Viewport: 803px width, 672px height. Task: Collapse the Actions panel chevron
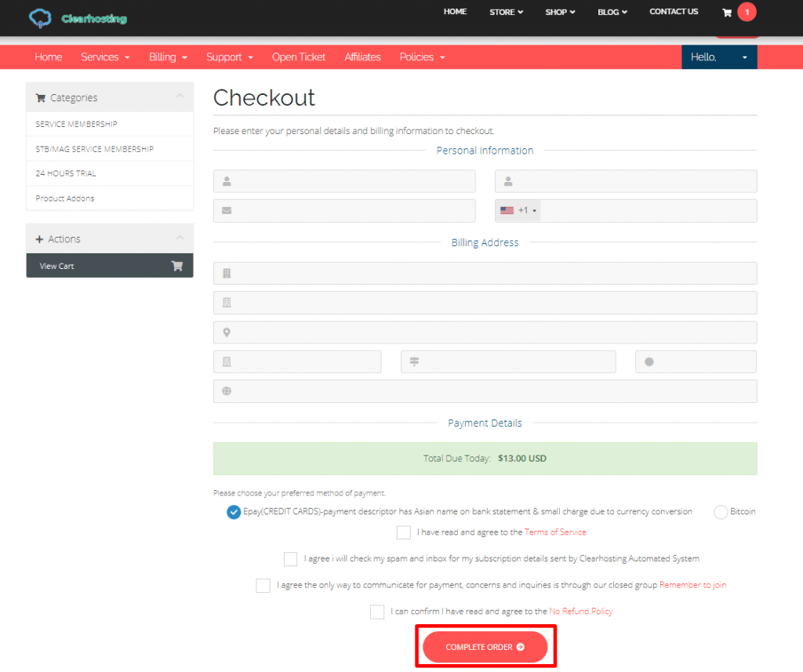coord(180,238)
